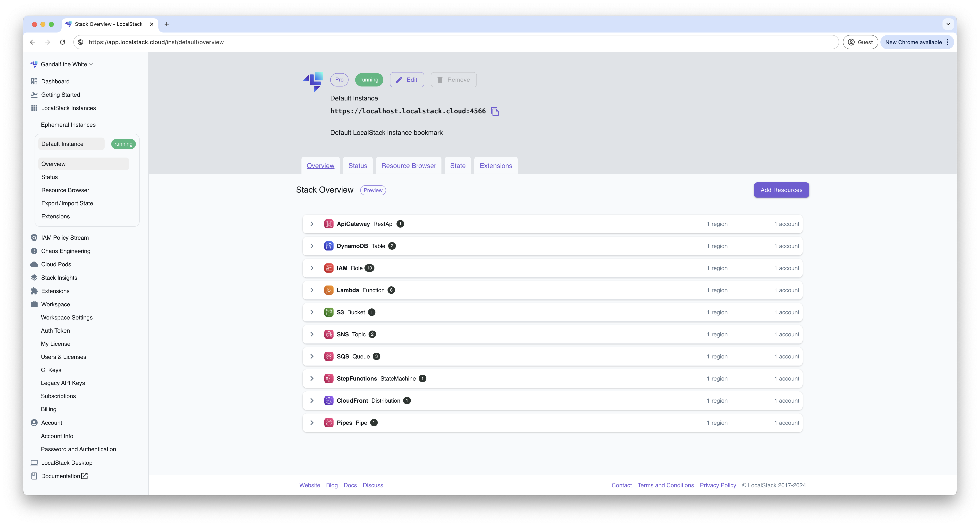Click the running status badge

[369, 80]
